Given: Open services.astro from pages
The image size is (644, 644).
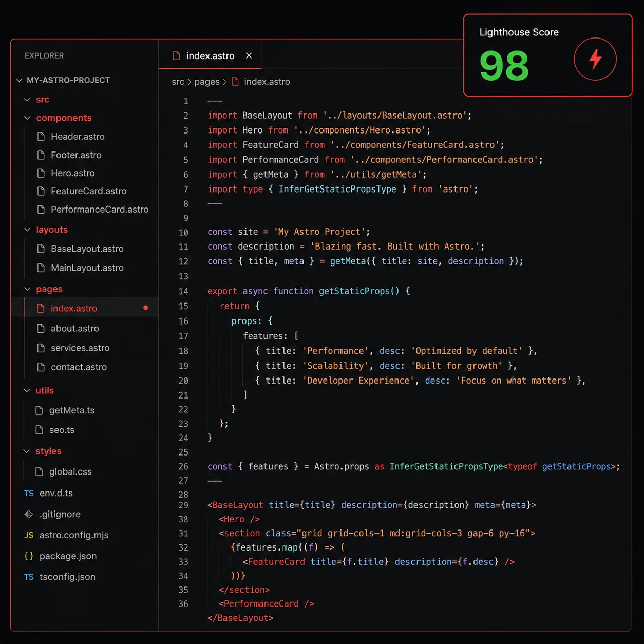Looking at the screenshot, I should 80,348.
